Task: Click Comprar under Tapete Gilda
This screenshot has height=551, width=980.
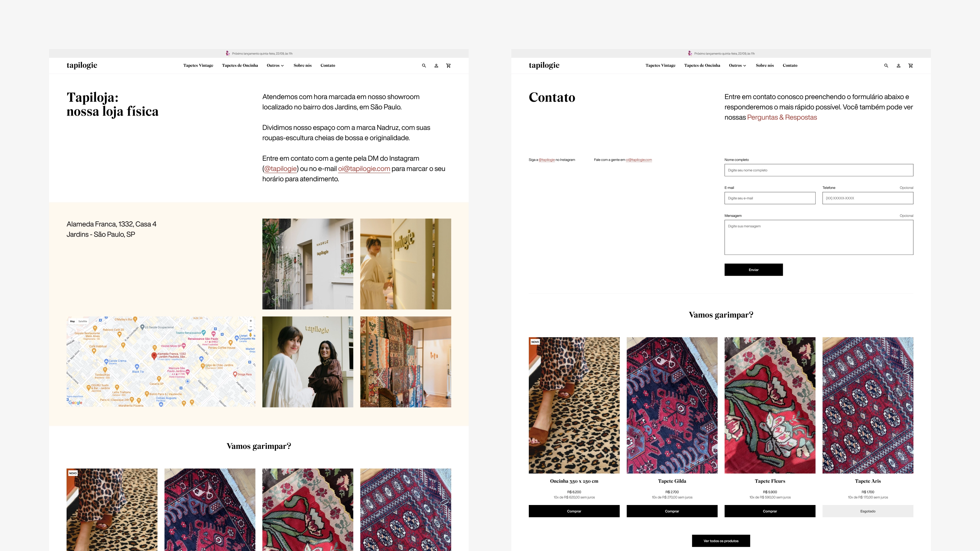Action: coord(672,511)
